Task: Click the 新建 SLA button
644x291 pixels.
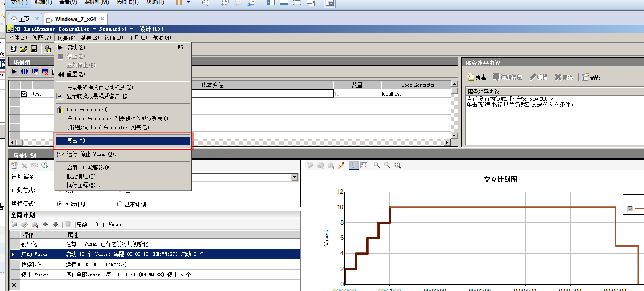Action: [x=476, y=77]
